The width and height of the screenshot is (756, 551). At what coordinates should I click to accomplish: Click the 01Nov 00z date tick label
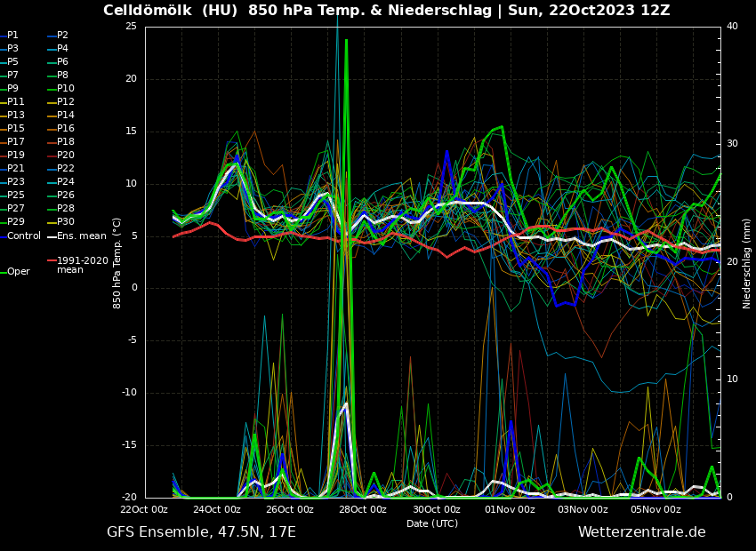[510, 510]
